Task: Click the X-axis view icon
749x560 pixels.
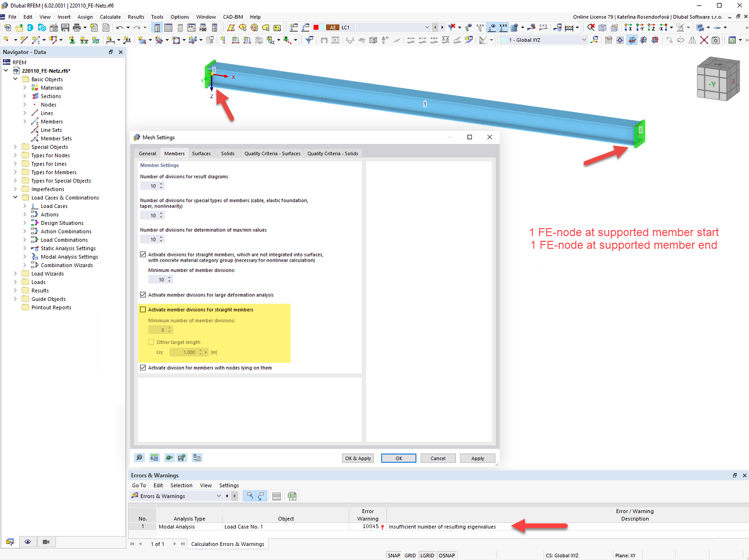Action: pyautogui.click(x=628, y=28)
